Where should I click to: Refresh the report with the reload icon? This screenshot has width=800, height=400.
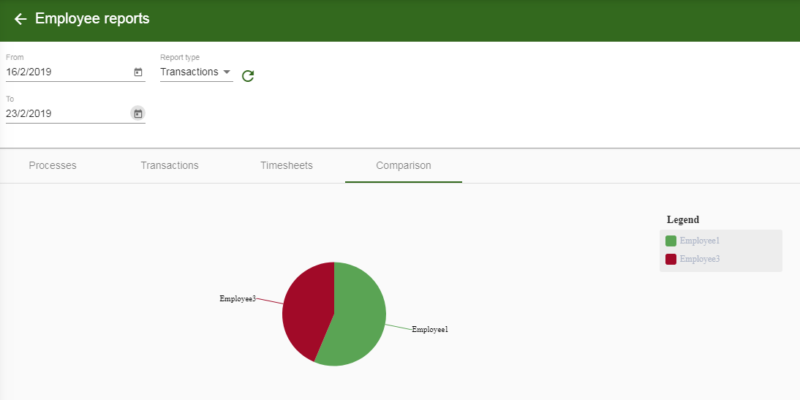pyautogui.click(x=248, y=75)
